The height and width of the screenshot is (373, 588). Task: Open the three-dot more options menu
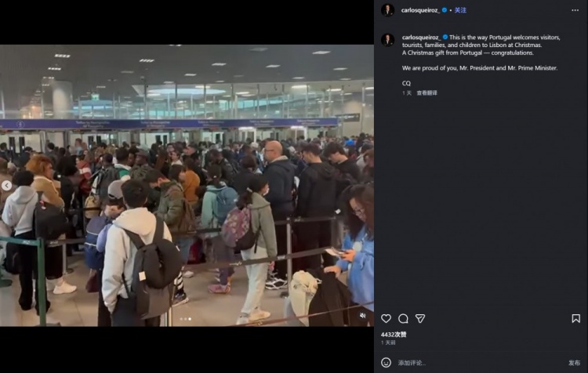pyautogui.click(x=575, y=10)
